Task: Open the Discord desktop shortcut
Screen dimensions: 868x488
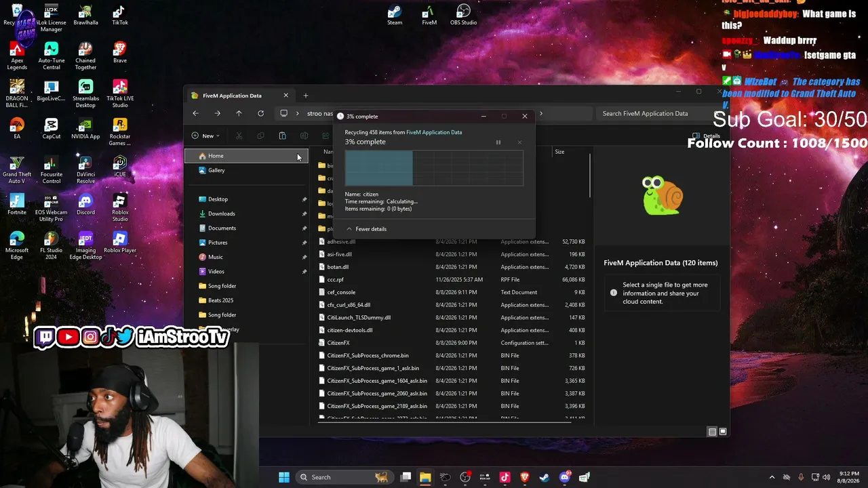Action: [85, 205]
